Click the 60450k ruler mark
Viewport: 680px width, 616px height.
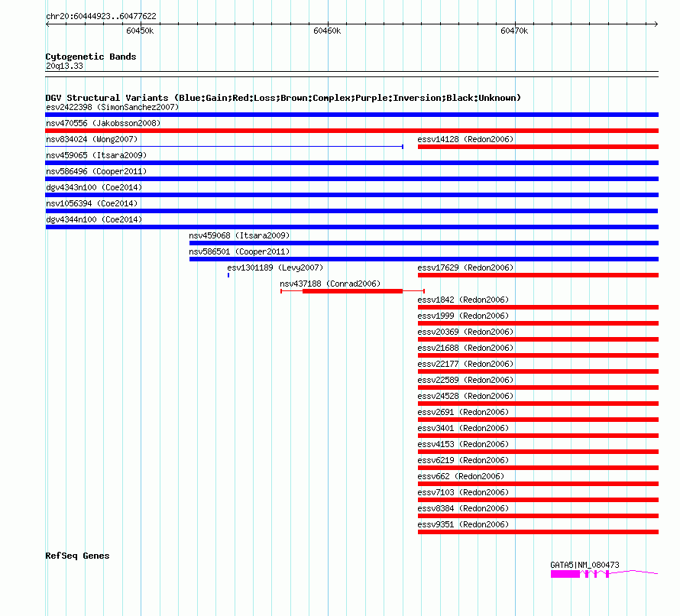pyautogui.click(x=140, y=31)
